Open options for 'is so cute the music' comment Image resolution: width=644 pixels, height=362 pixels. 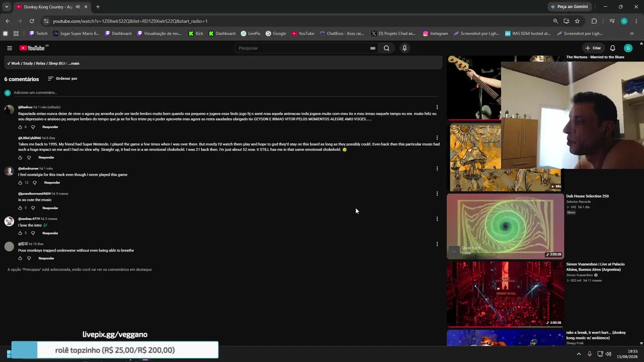coord(437,194)
